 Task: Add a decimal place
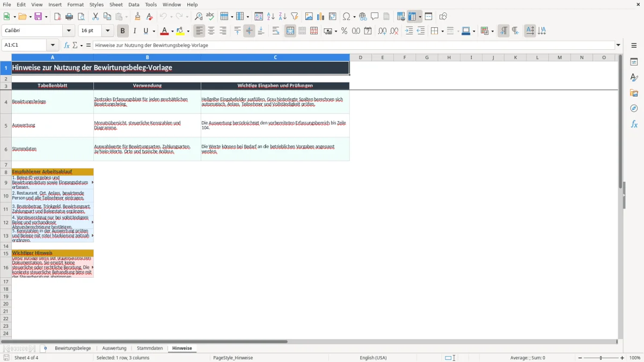pos(383,31)
